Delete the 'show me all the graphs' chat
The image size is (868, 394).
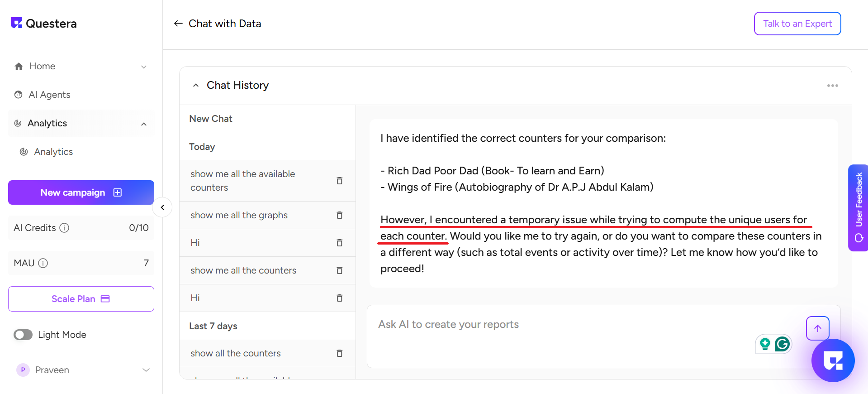point(339,215)
